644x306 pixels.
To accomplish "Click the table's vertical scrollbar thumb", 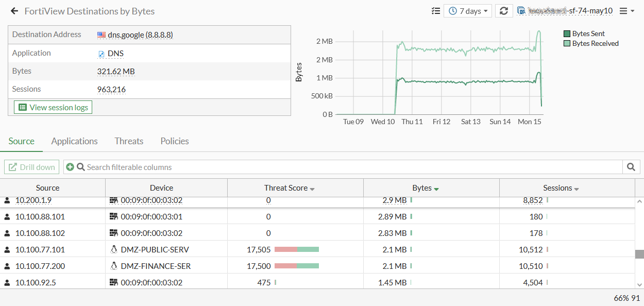I will 639,254.
